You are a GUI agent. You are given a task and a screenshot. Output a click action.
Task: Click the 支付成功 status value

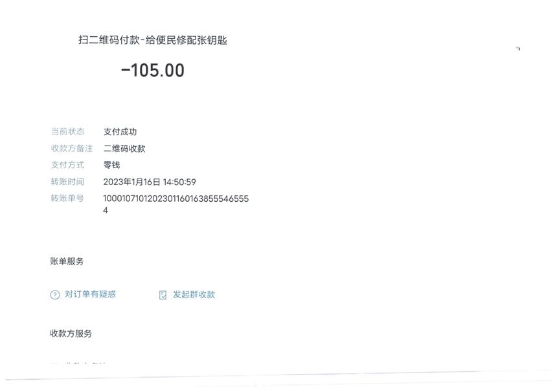point(120,131)
